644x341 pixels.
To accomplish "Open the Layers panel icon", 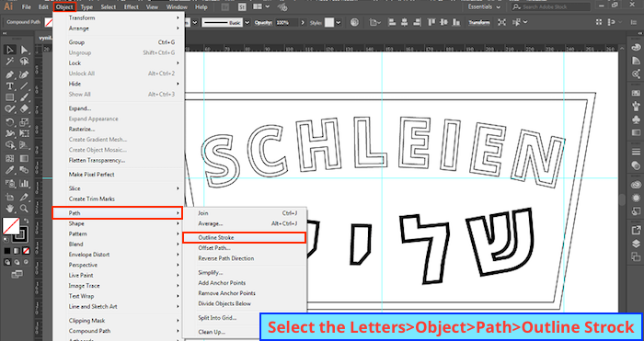I will click(x=637, y=244).
